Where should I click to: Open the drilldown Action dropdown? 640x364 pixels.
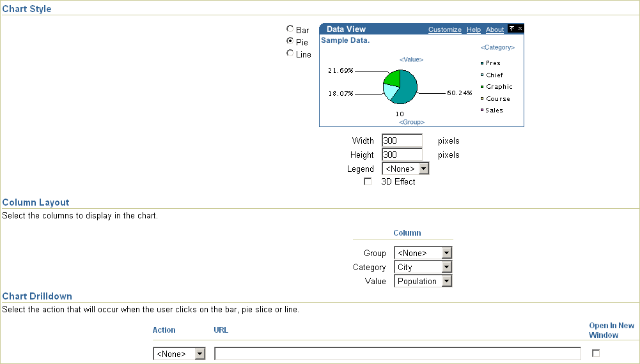[179, 353]
